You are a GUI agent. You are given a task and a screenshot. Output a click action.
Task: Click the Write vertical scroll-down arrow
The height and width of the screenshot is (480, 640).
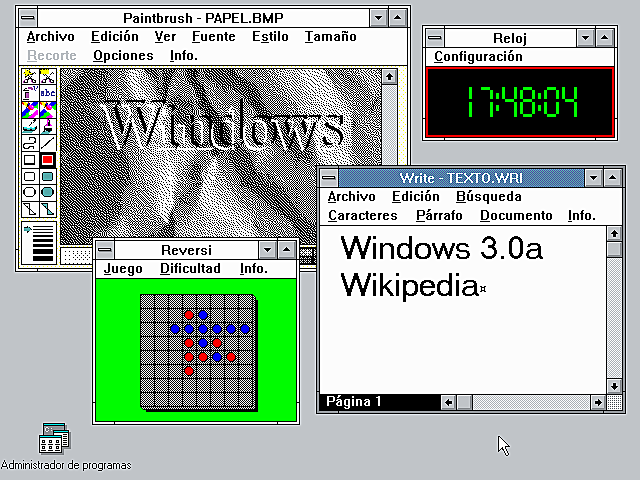tap(614, 386)
